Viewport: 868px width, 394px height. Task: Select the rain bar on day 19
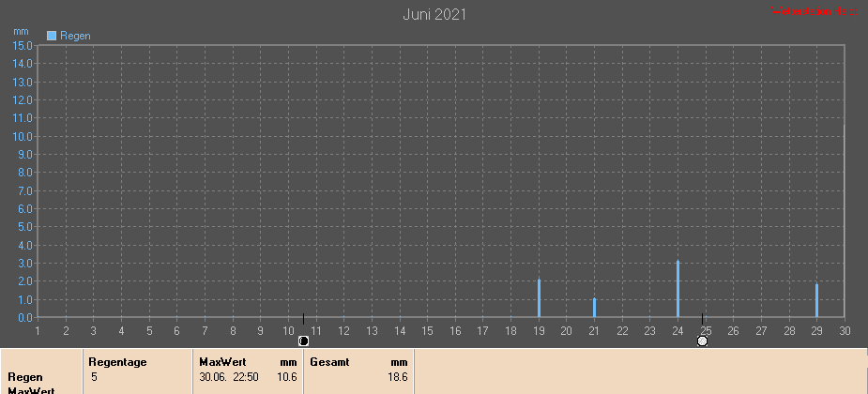539,298
